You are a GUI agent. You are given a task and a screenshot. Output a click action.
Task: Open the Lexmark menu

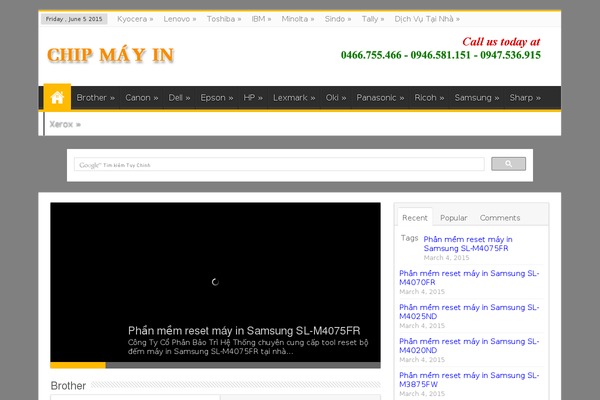tap(294, 98)
